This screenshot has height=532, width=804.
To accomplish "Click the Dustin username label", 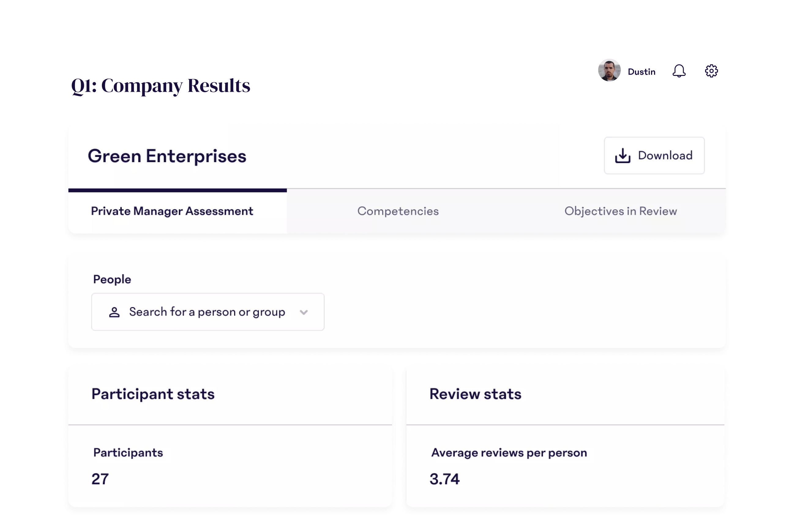I will click(641, 72).
